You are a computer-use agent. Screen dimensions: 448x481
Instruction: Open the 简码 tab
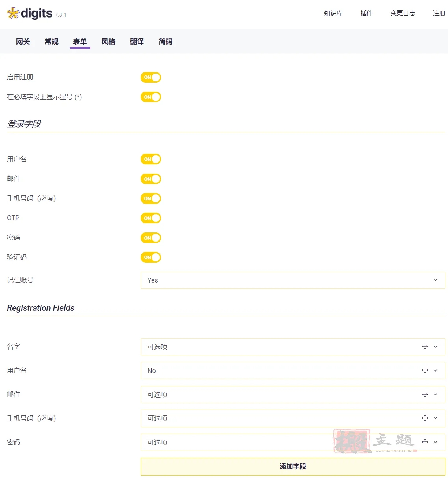point(165,42)
